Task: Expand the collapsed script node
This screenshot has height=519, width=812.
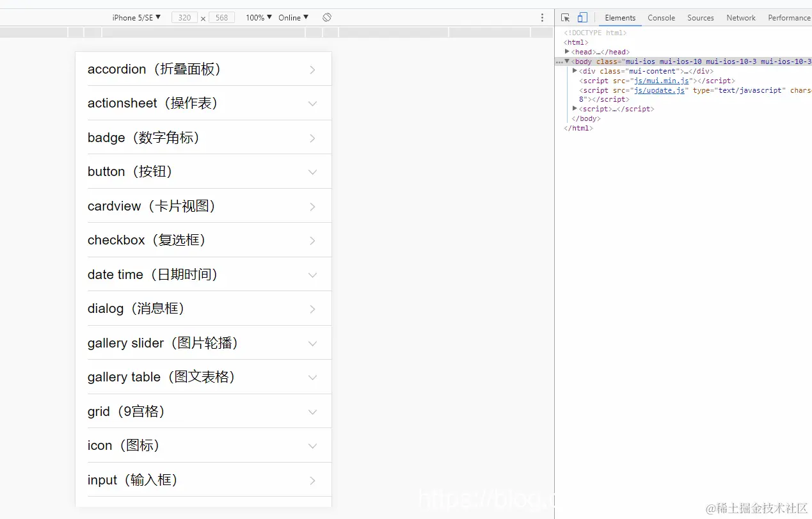Action: 575,109
